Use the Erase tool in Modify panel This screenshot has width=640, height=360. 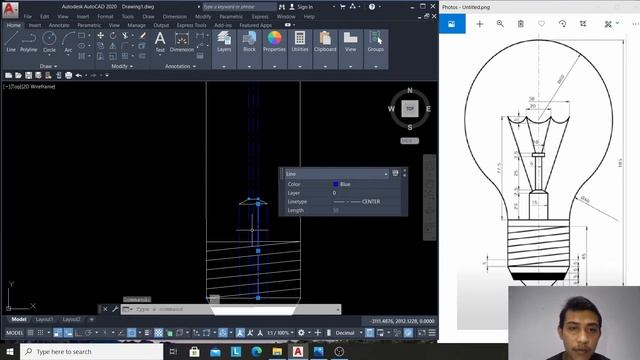coord(142,36)
